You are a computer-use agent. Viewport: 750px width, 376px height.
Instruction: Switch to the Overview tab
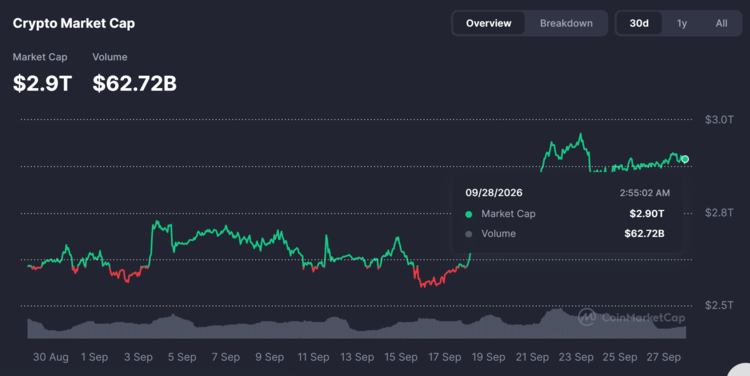point(488,23)
